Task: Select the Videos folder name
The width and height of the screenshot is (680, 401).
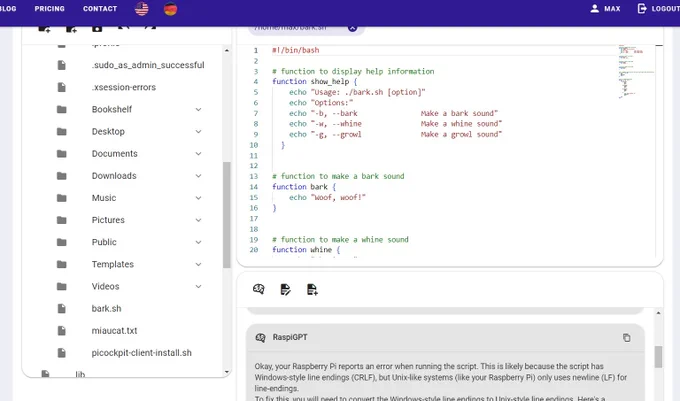Action: 105,286
